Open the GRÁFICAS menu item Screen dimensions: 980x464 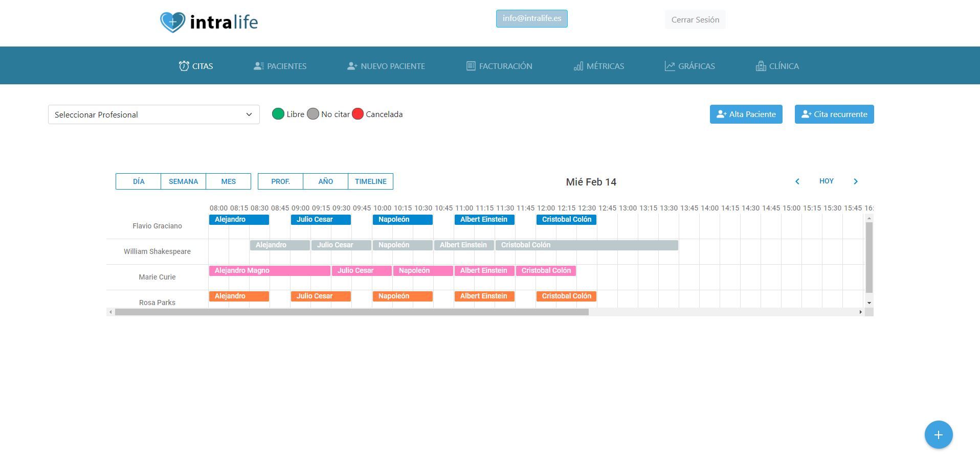690,66
